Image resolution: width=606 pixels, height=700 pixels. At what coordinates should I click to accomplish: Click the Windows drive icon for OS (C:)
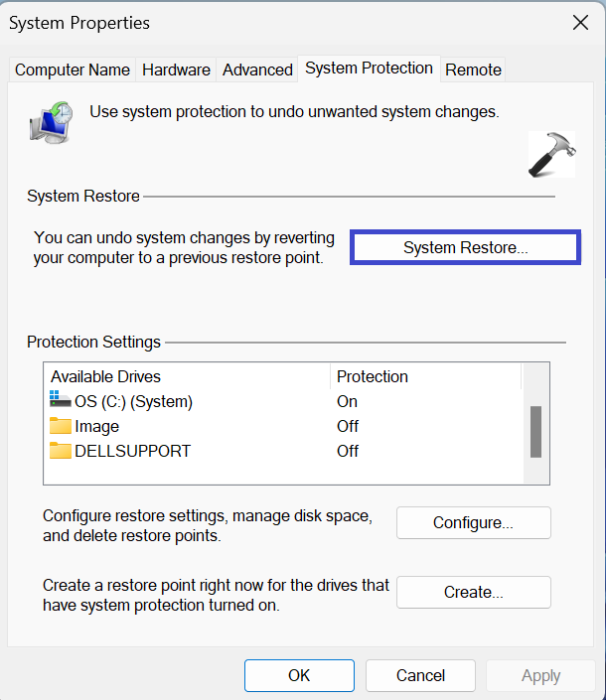(x=59, y=401)
